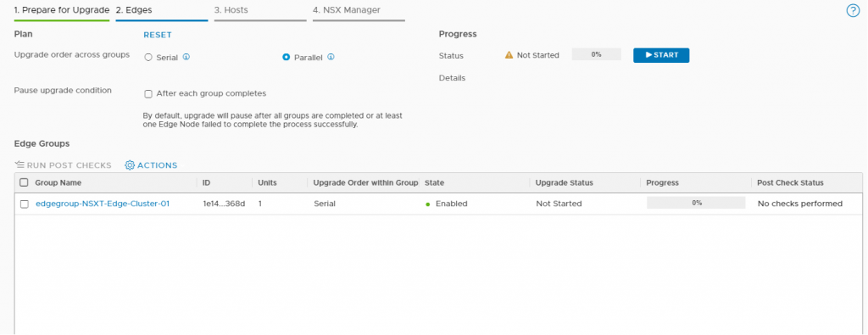Enable pause after each group completes

point(148,94)
